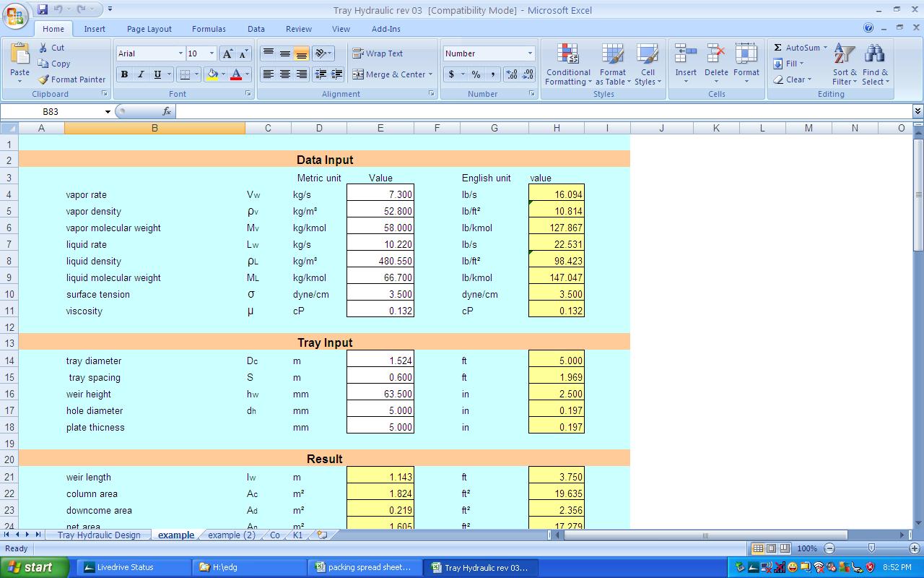Switch to the Formulas ribbon tab
Viewport: 924px width, 578px height.
pos(209,29)
